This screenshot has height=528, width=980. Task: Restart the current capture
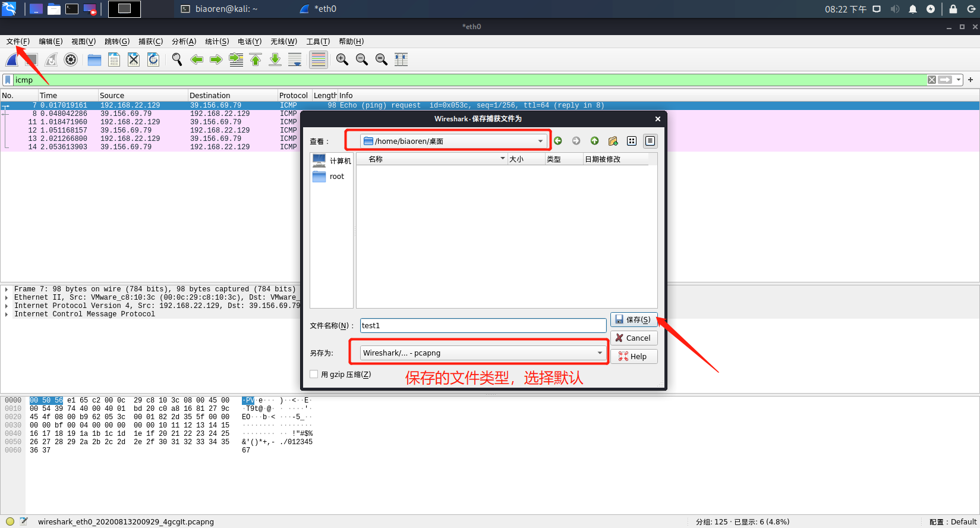pos(52,59)
